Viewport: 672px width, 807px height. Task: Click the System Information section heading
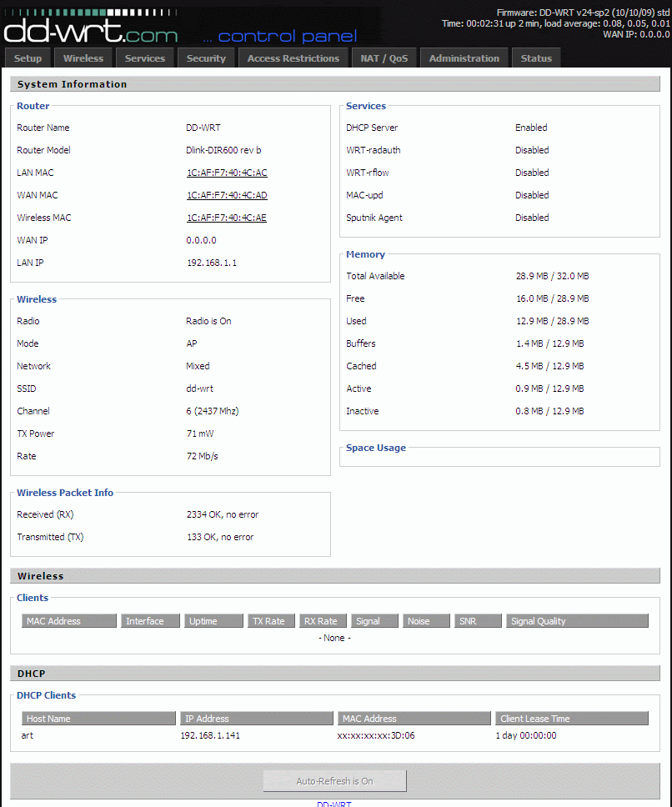72,84
